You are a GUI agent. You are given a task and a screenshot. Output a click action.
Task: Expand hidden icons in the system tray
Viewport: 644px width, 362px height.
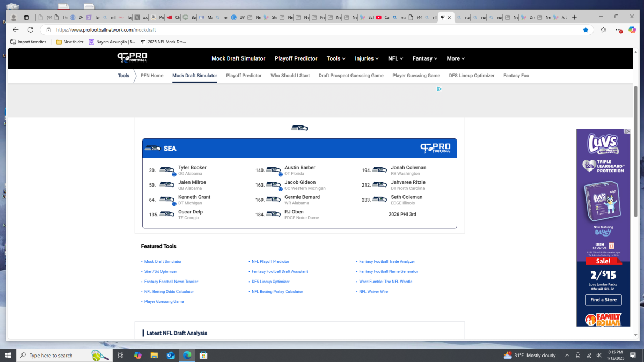coord(567,355)
